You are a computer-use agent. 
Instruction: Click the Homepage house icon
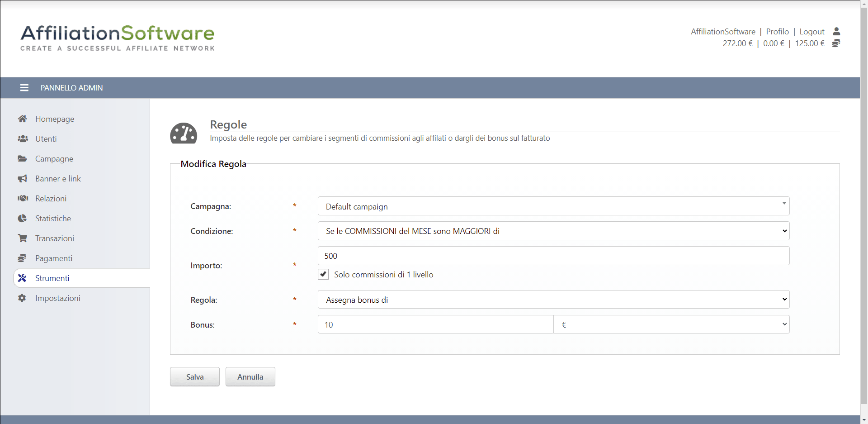tap(22, 119)
